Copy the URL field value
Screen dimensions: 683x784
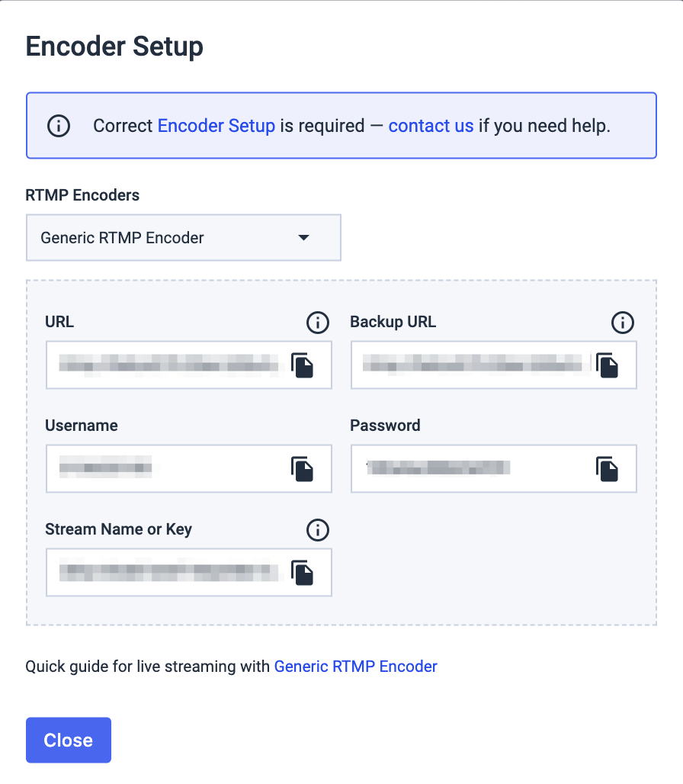(x=303, y=365)
